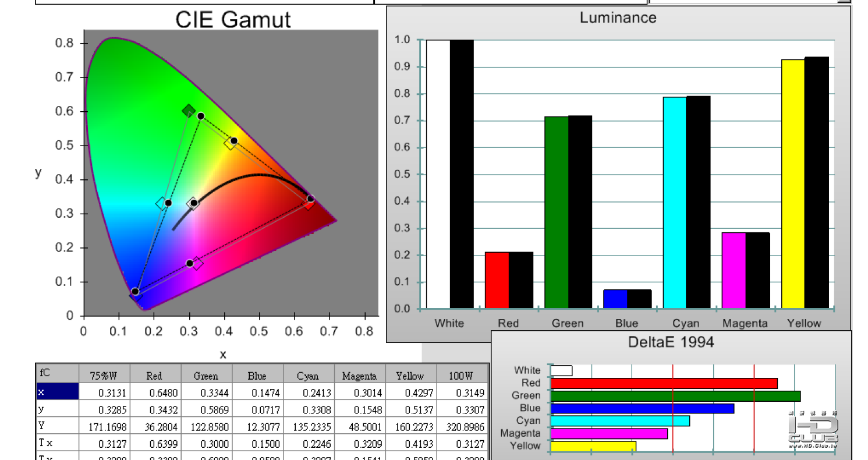This screenshot has width=868, height=460.
Task: Click the Cyan label under Luminance chart
Action: [x=686, y=323]
